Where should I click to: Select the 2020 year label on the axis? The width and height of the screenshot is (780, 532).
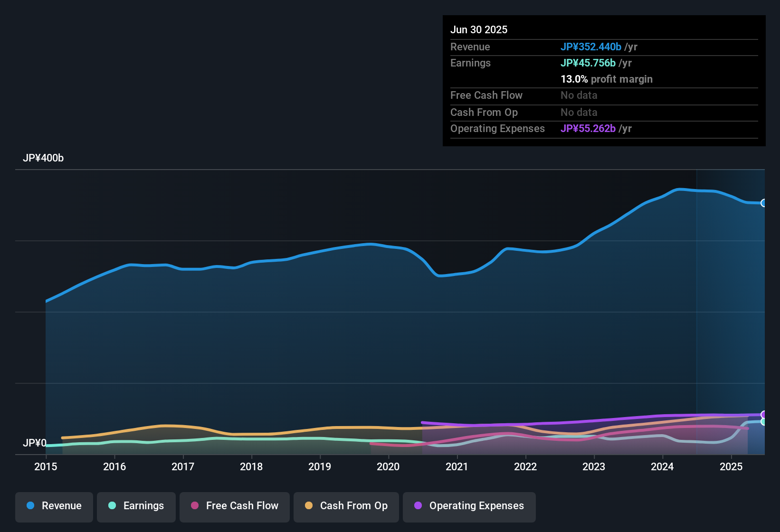pyautogui.click(x=389, y=467)
